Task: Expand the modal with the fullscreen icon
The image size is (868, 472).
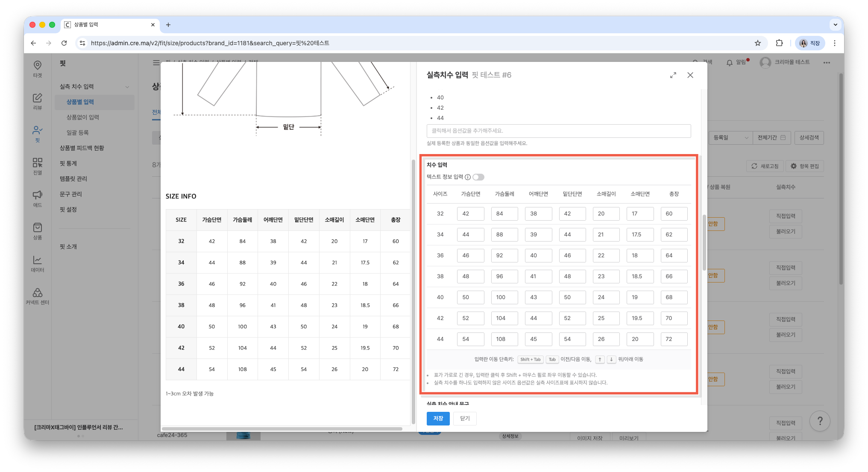Action: point(673,75)
